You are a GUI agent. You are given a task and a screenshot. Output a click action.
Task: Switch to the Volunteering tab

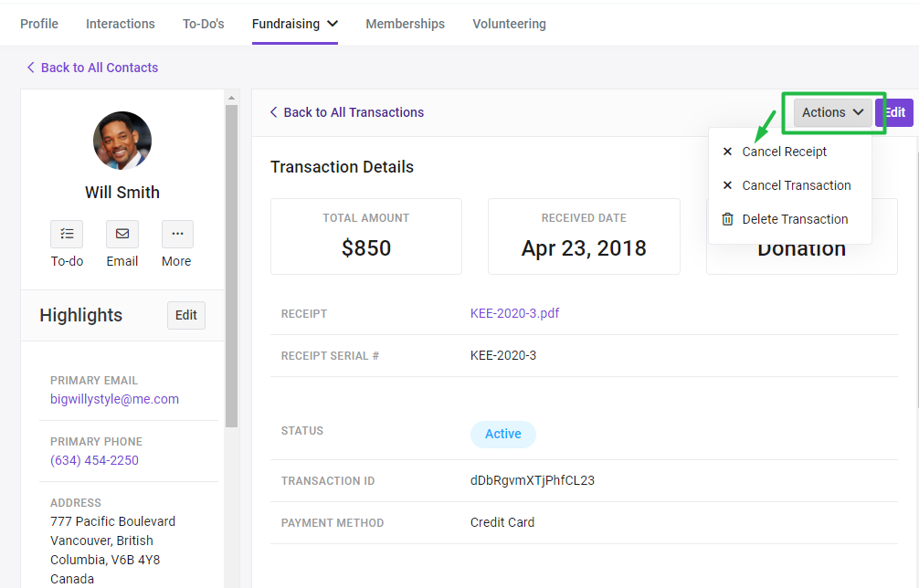click(x=510, y=24)
